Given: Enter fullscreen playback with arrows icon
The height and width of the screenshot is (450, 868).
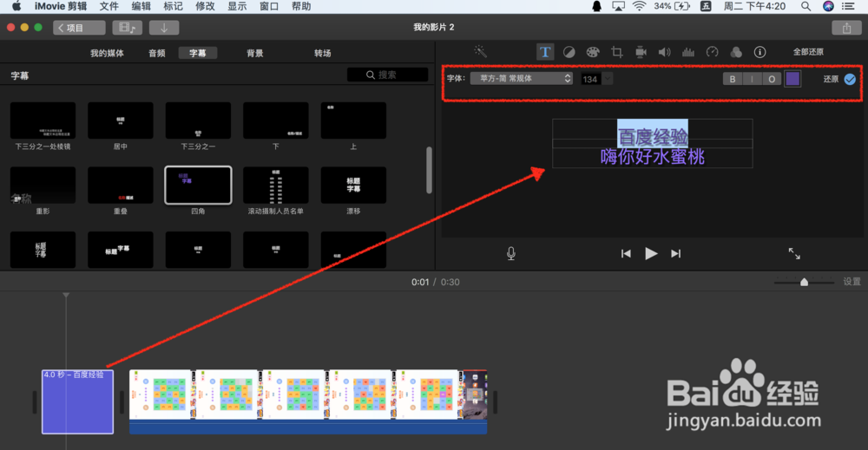Looking at the screenshot, I should click(794, 253).
